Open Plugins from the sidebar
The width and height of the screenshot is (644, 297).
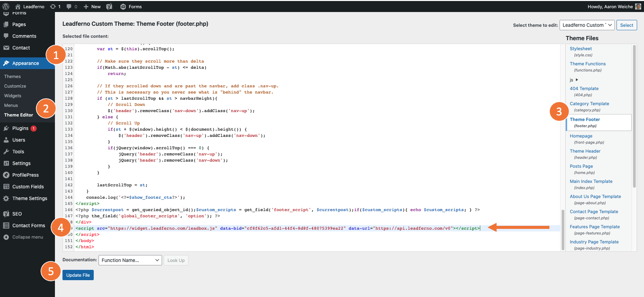point(20,128)
